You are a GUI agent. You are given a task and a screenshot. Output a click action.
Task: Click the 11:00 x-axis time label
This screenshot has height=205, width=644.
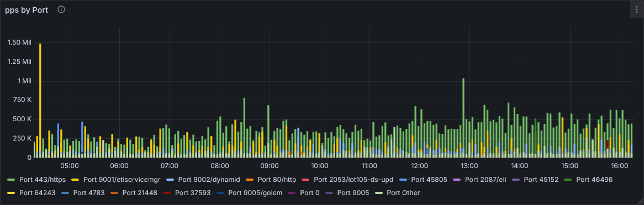(369, 166)
